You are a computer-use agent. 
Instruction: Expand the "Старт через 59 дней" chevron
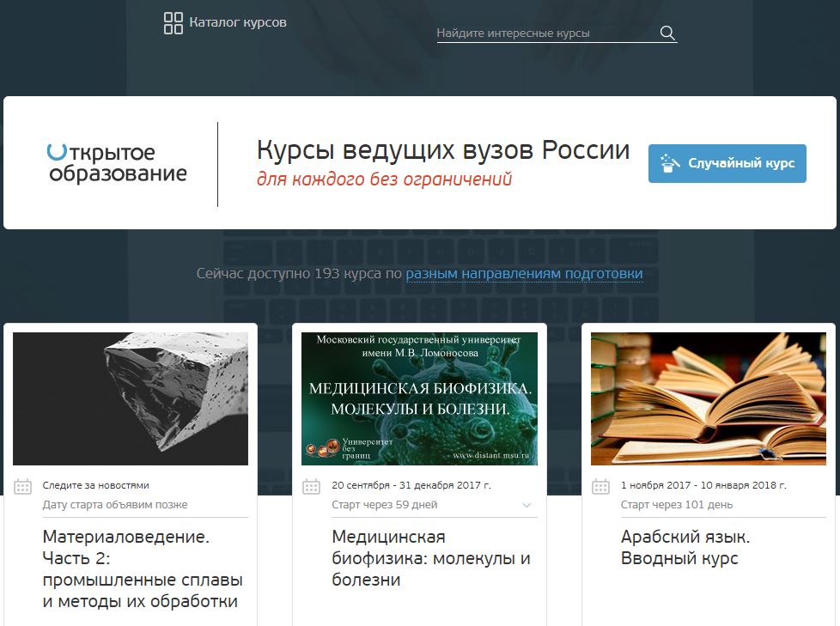tap(527, 505)
